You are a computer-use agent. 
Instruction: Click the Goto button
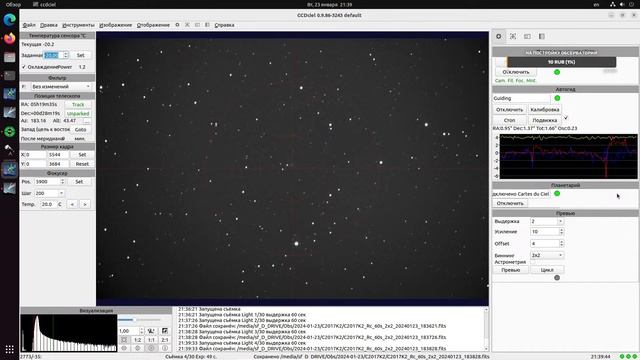click(81, 129)
